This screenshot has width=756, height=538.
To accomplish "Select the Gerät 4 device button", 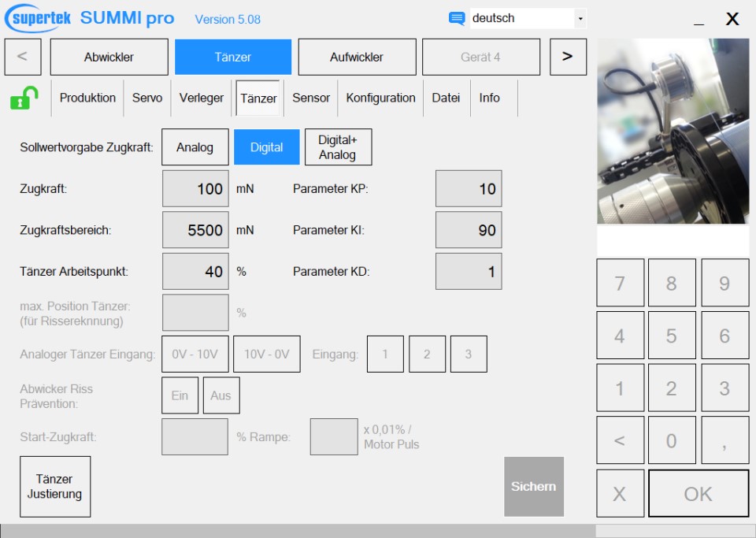I will click(480, 57).
